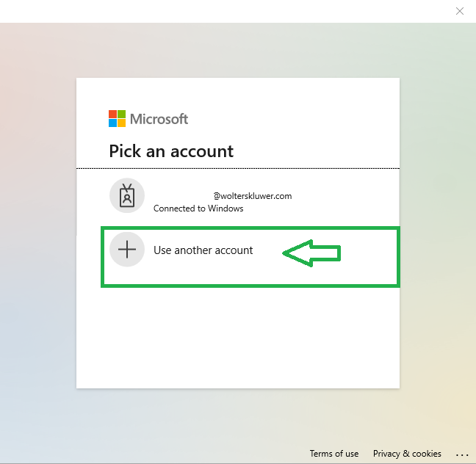Choose the 'Use another account' label
The image size is (476, 464).
coord(203,250)
